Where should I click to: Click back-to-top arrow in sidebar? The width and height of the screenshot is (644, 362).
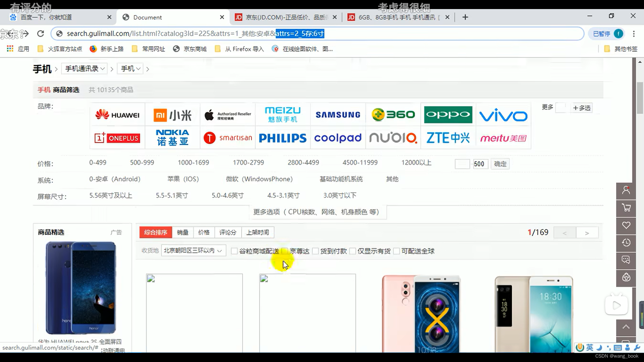626,327
